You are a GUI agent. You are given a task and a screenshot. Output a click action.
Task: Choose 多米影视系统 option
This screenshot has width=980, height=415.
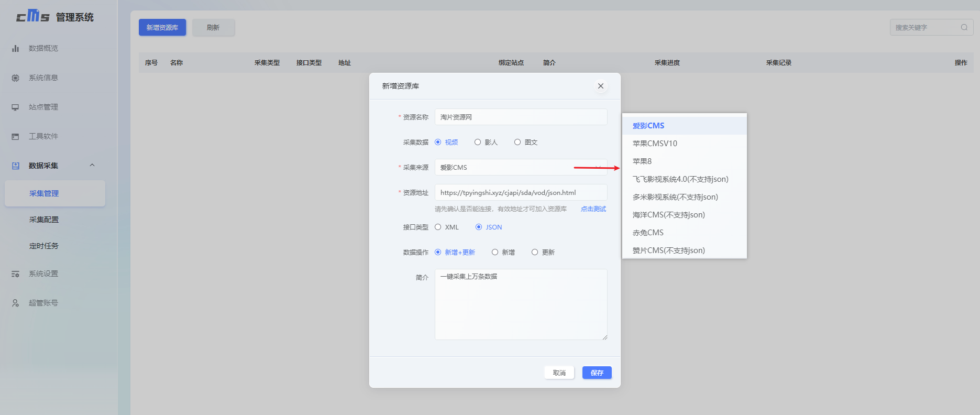(x=684, y=197)
